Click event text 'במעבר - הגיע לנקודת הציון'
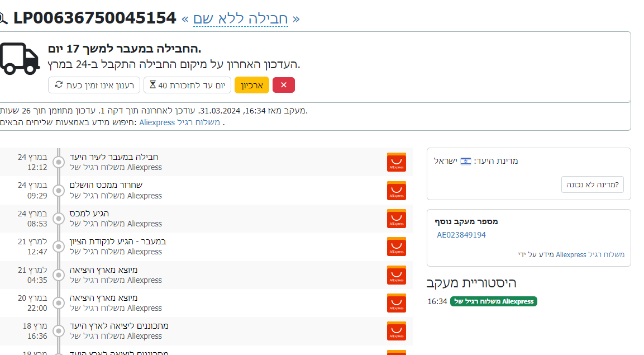 pos(118,241)
